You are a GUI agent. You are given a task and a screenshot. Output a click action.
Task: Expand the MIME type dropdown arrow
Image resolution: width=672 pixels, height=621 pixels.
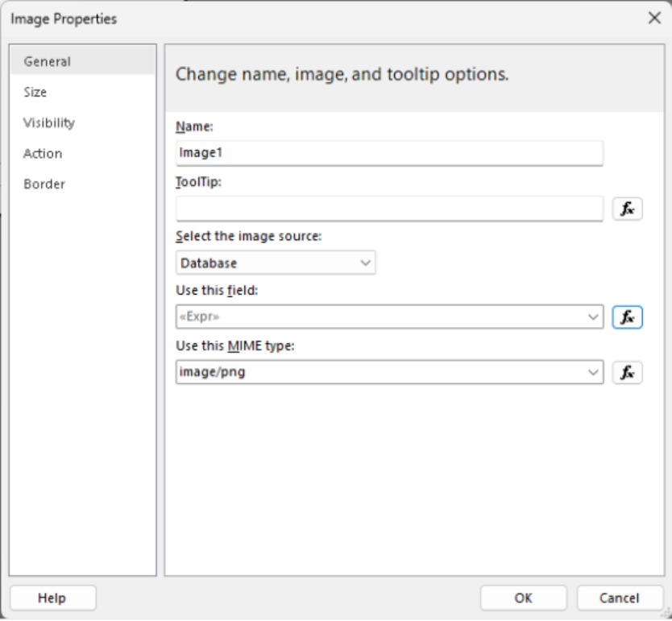594,372
